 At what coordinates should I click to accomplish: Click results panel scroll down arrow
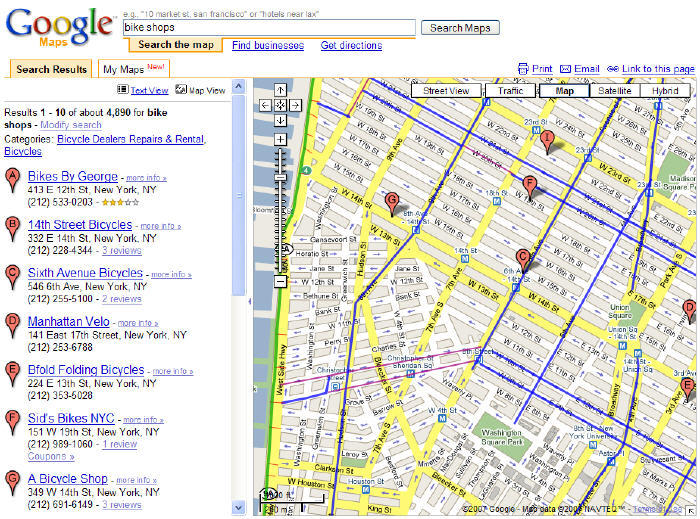239,507
